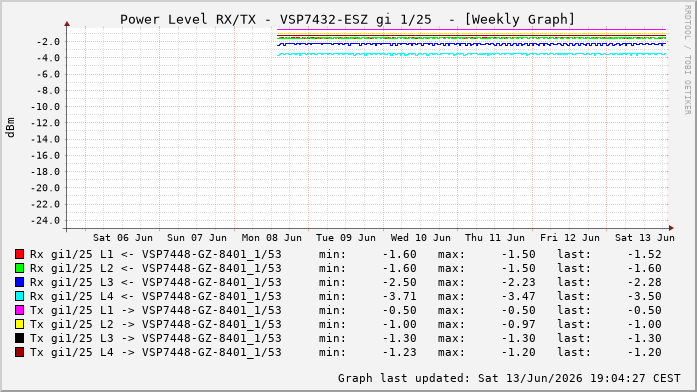
Task: Click the magenta Tx L1 legend swatch
Action: [19, 310]
